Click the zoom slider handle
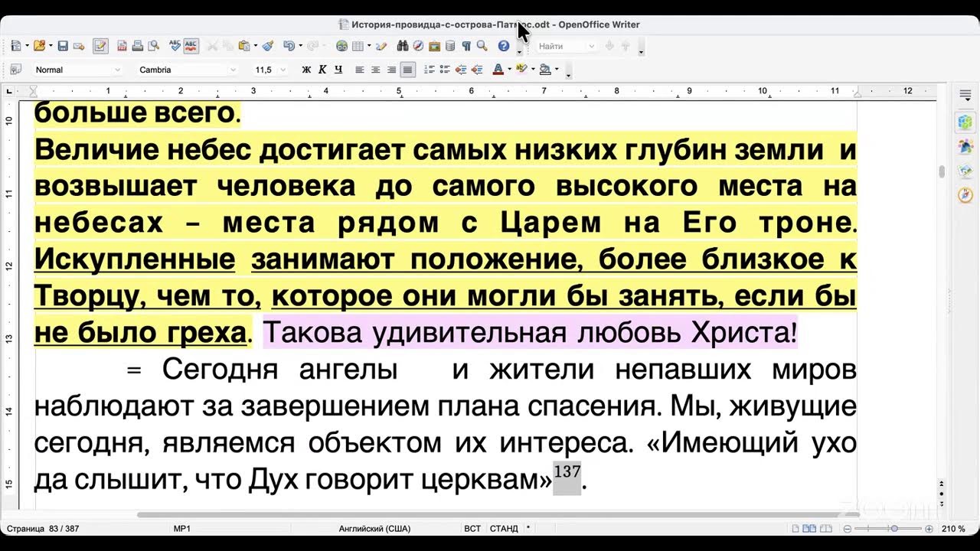Screen dimensions: 980x551 (894, 529)
